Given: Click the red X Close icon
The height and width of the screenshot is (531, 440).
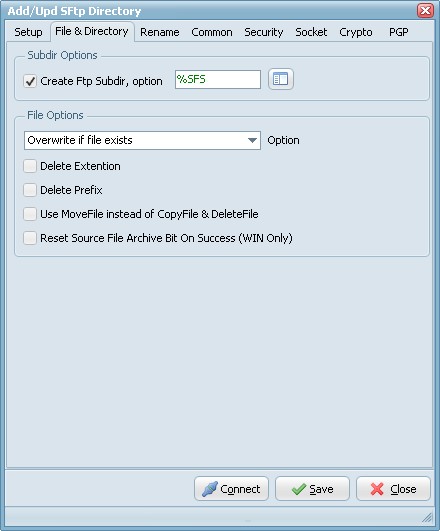Looking at the screenshot, I should pos(377,489).
